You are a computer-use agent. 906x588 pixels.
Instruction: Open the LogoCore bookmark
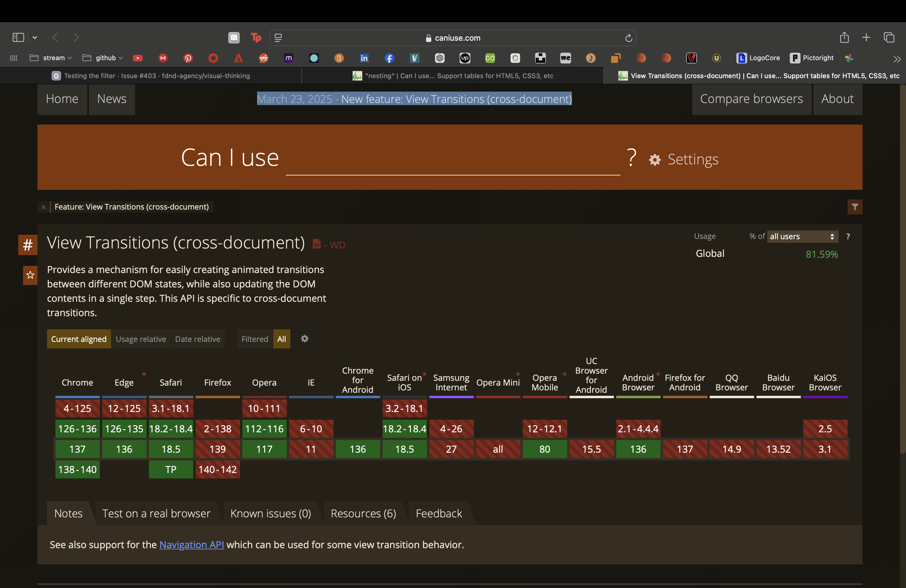click(x=758, y=58)
